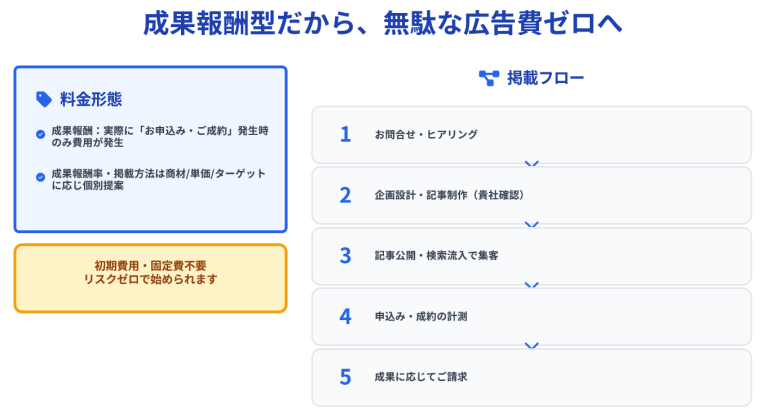This screenshot has height=420, width=768.
Task: Select step 5 成果に応じてご請求 card
Action: 531,377
